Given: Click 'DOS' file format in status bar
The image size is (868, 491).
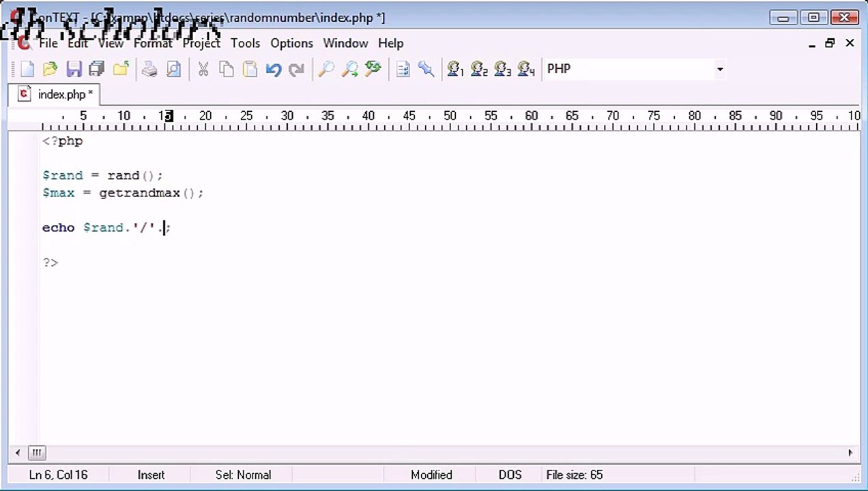Looking at the screenshot, I should tap(510, 475).
